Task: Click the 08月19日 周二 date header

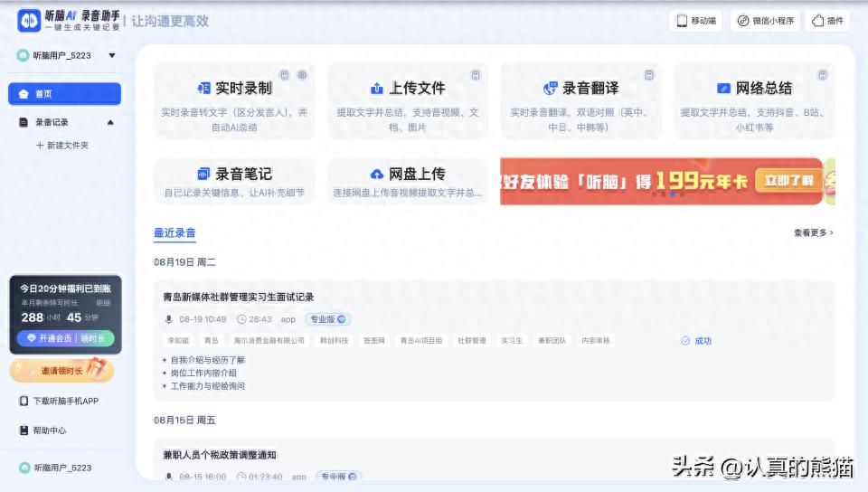Action: [x=184, y=261]
